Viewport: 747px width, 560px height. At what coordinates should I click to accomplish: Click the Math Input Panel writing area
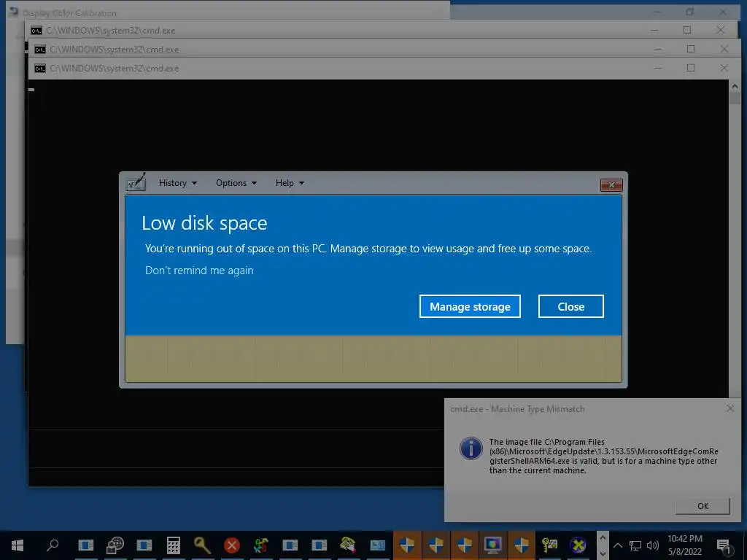coord(373,359)
